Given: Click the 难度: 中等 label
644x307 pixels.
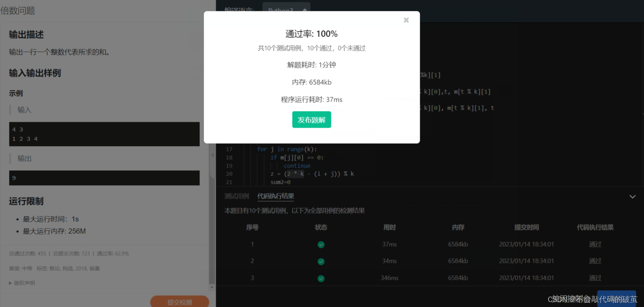Looking at the screenshot, I should click(x=21, y=268).
